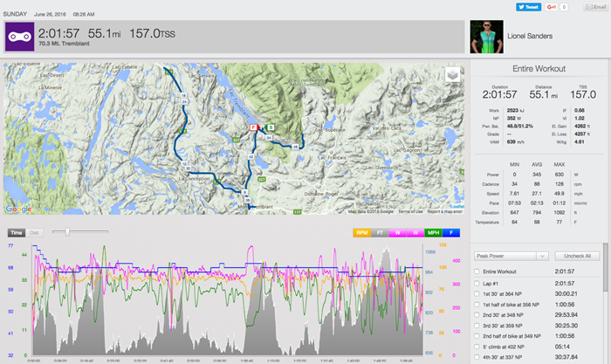
Task: Check the 2nd 30' at 348 NP box
Action: pos(477,315)
